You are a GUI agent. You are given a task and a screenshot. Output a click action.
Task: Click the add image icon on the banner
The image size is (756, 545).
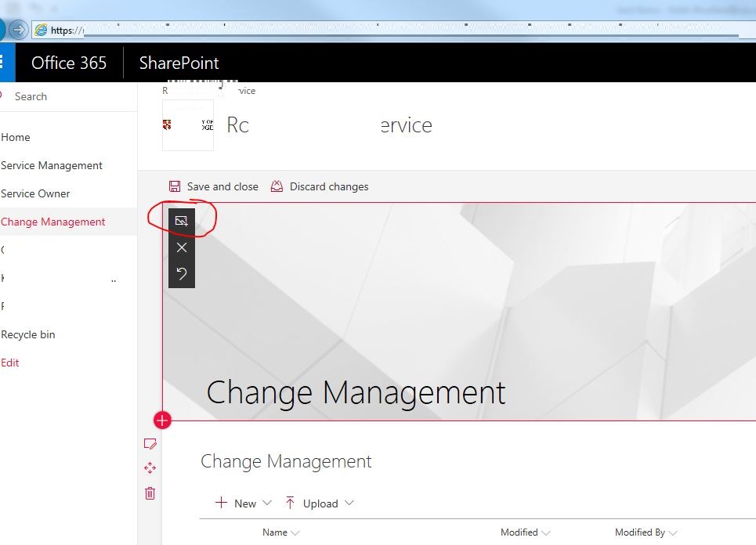pos(182,221)
